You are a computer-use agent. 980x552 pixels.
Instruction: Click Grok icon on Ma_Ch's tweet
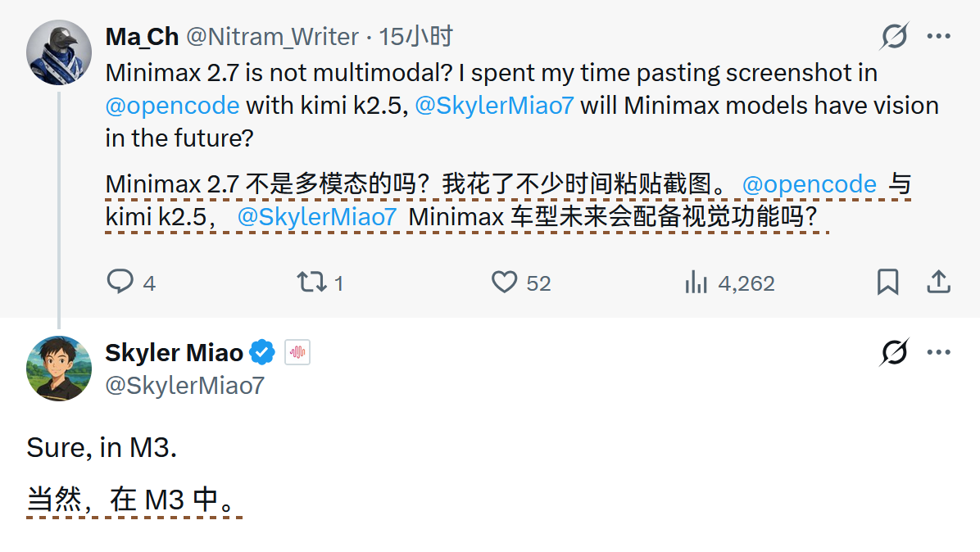pos(894,36)
